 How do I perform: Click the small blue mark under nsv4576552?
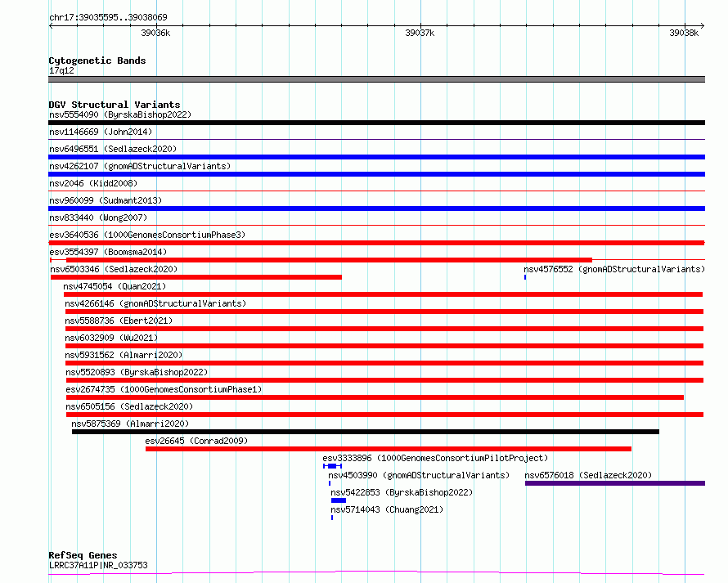coord(525,277)
